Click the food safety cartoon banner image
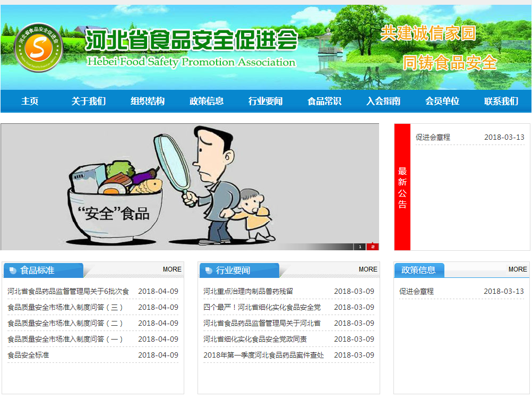This screenshot has height=398, width=532. click(x=190, y=187)
